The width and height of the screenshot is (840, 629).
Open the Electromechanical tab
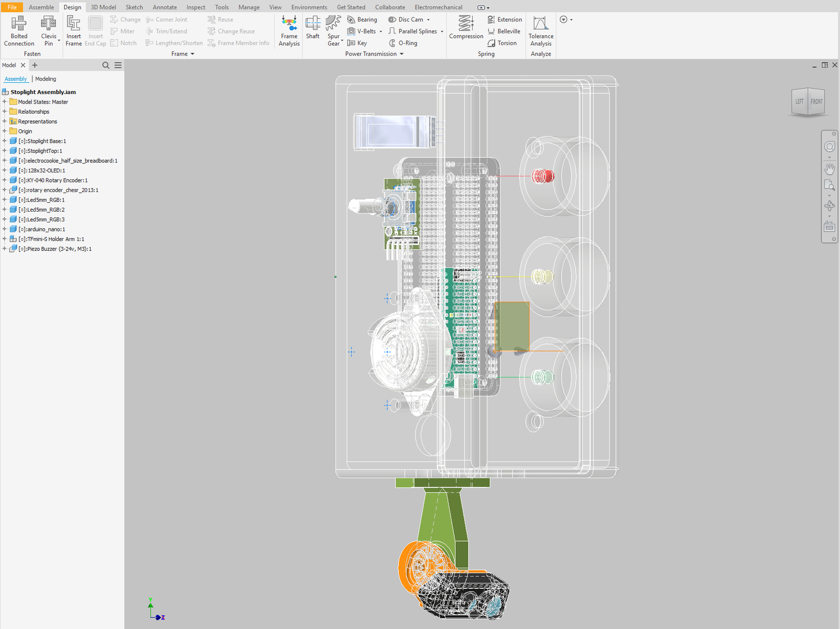tap(438, 7)
